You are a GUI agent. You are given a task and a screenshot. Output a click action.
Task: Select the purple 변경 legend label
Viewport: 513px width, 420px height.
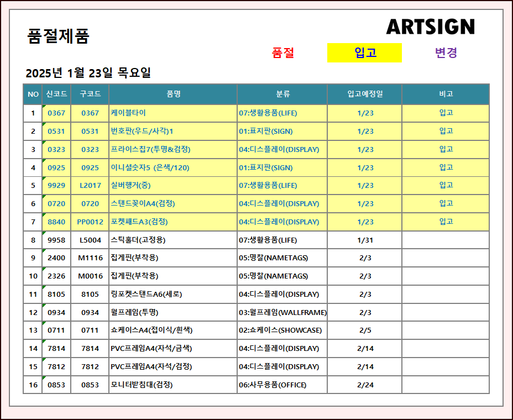(446, 53)
